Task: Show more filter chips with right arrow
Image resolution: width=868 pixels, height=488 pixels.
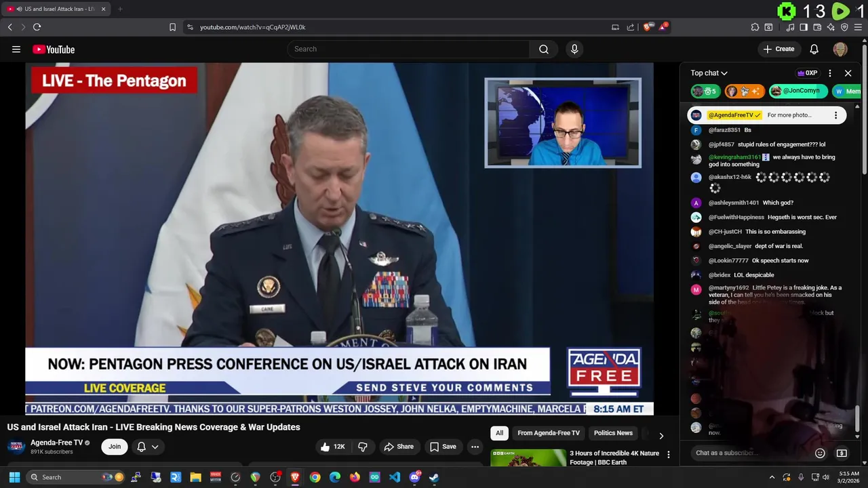Action: [661, 435]
